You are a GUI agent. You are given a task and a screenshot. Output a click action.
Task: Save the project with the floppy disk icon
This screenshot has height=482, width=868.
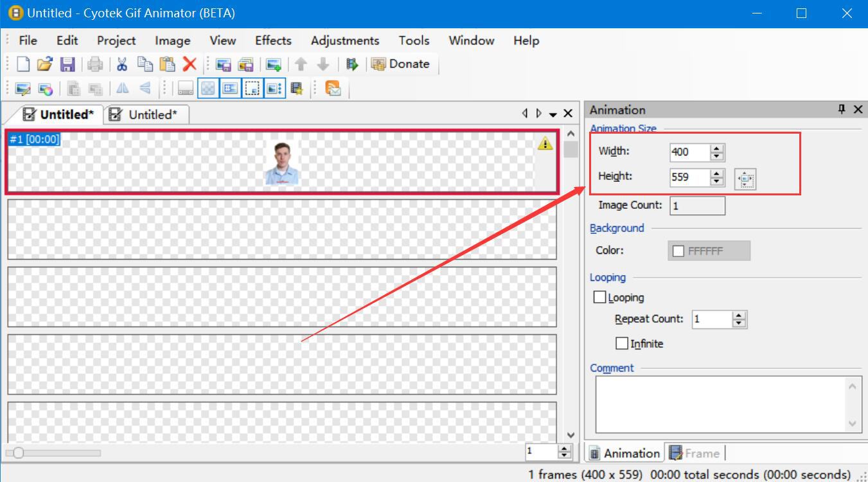tap(67, 64)
